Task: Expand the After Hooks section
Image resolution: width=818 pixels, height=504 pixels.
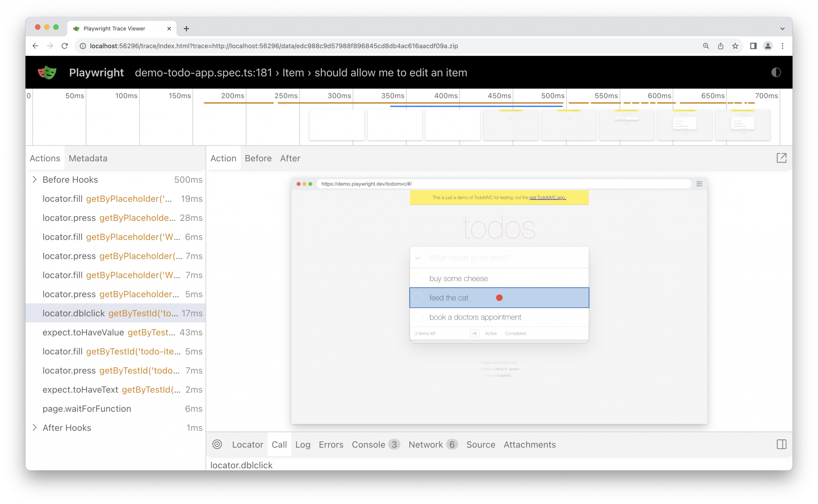Action: point(35,428)
